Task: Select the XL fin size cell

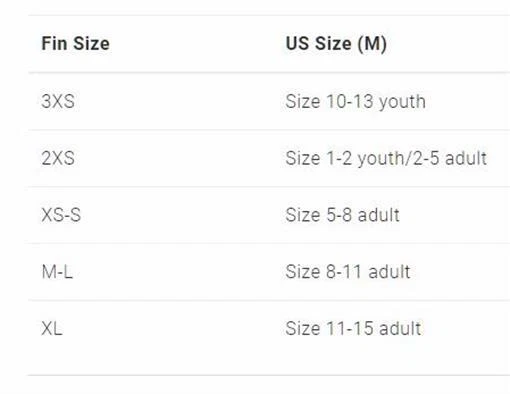Action: point(52,328)
